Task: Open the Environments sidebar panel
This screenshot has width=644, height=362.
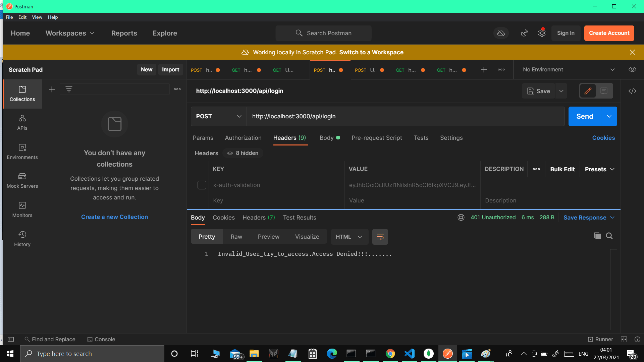Action: (x=22, y=152)
